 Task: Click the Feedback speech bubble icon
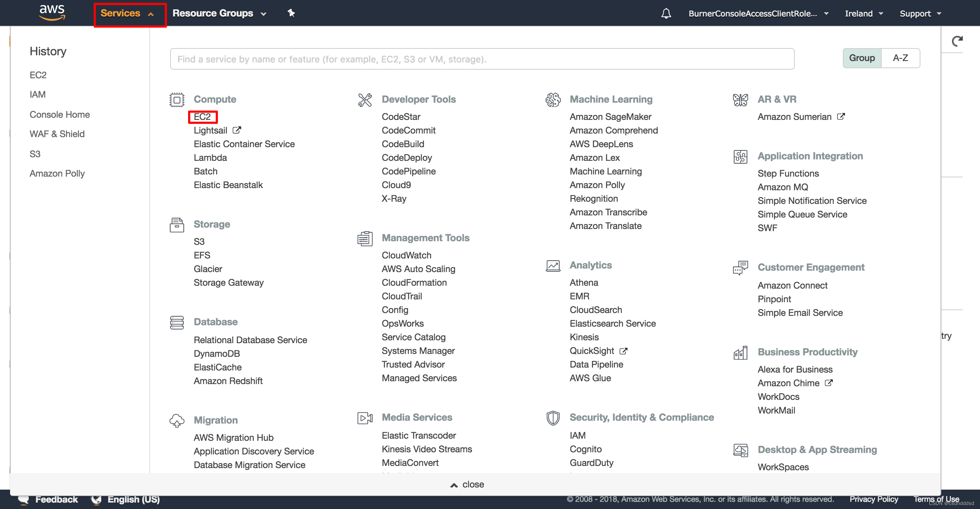24,500
